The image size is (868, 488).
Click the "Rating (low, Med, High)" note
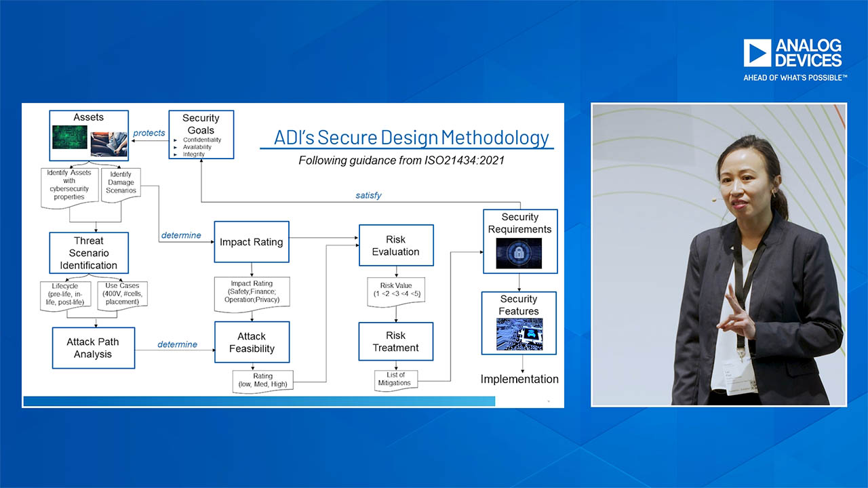coord(262,382)
